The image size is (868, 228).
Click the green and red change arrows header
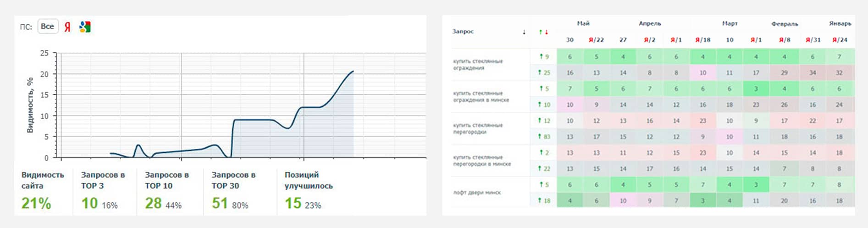(x=543, y=32)
